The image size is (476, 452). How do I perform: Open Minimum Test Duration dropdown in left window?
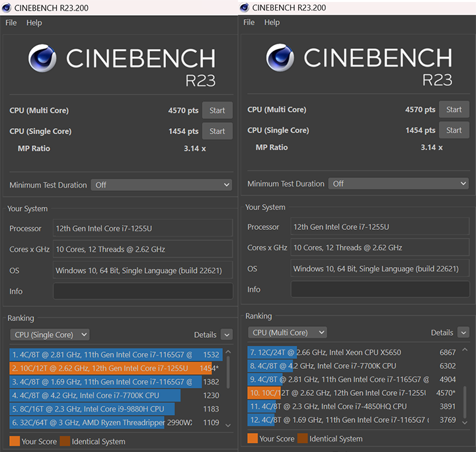point(161,185)
